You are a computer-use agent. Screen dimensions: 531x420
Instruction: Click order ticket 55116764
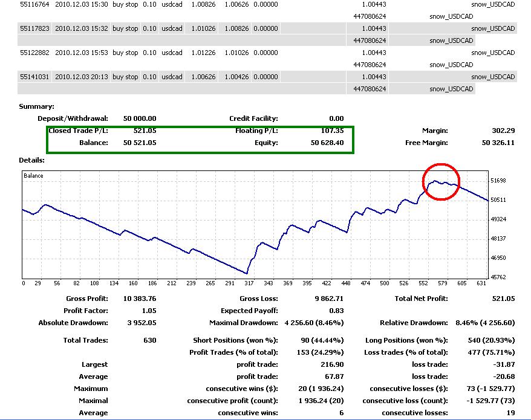(34, 4)
